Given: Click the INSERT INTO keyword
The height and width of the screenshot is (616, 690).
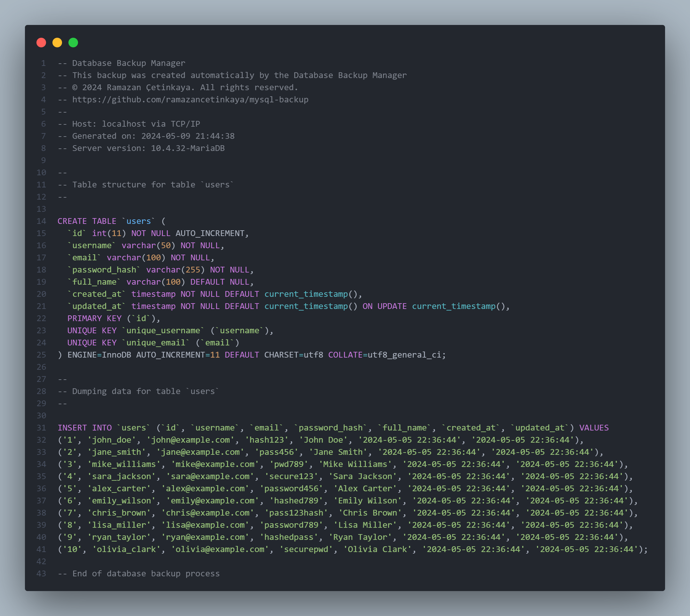Looking at the screenshot, I should coord(85,428).
